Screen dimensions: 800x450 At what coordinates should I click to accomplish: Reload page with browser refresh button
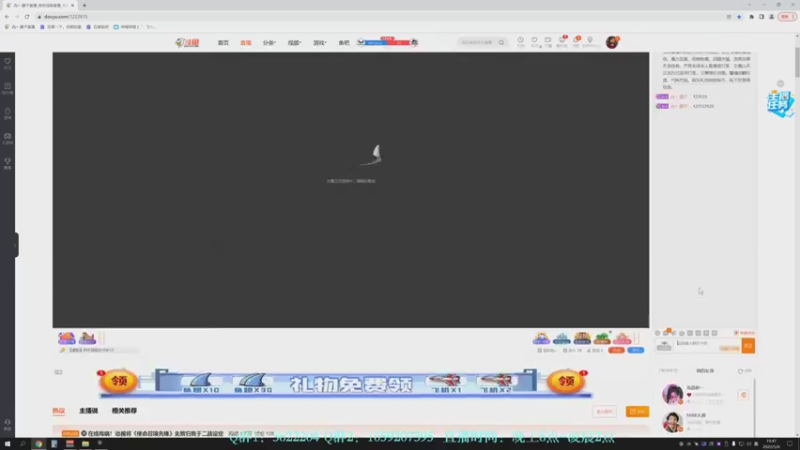[27, 17]
